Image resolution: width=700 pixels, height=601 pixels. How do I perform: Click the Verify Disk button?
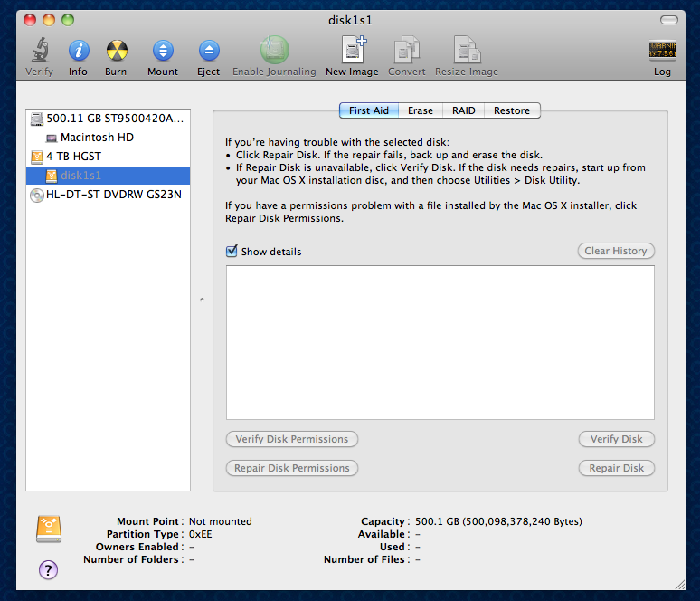tap(617, 439)
